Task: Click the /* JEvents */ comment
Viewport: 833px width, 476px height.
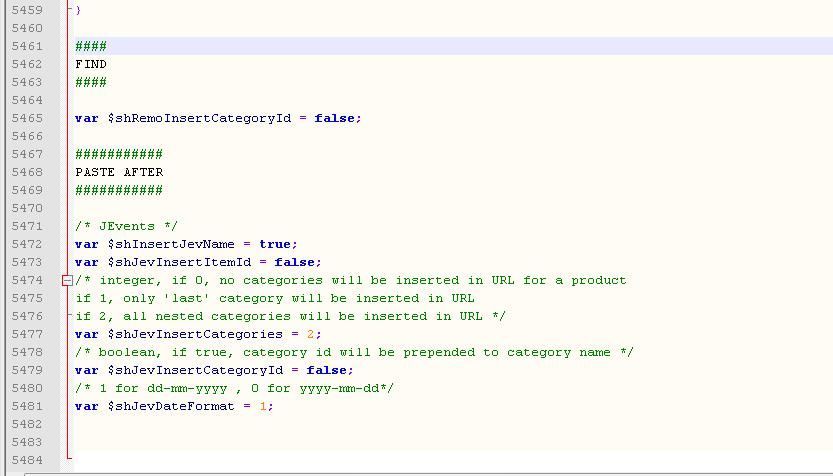Action: (x=126, y=226)
